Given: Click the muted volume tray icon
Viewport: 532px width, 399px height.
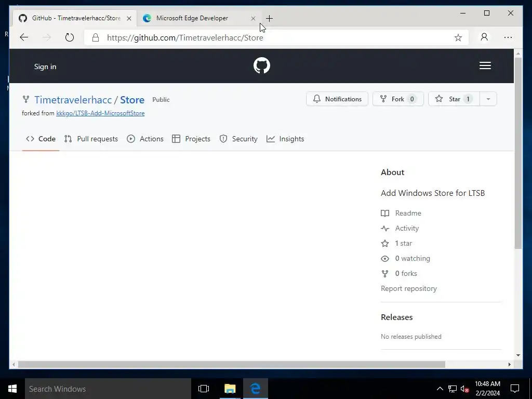Looking at the screenshot, I should 465,389.
